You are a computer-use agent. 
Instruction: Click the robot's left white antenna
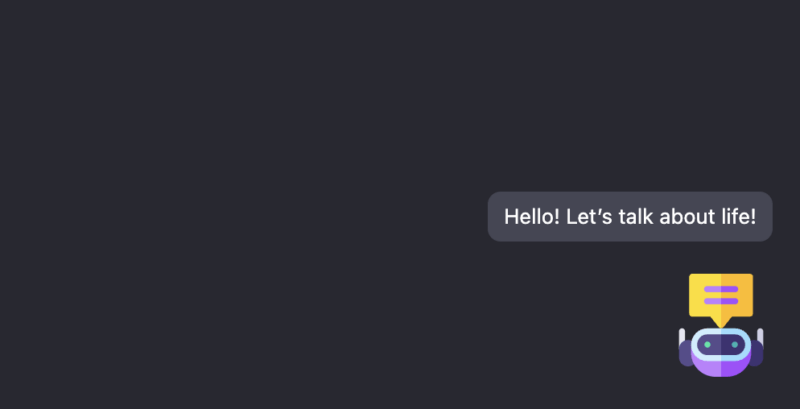coord(682,334)
